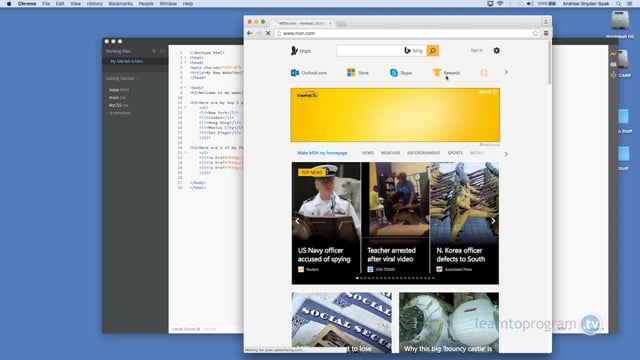Image resolution: width=640 pixels, height=360 pixels.
Task: Open index.html in the Brackets file tree
Action: (119, 90)
